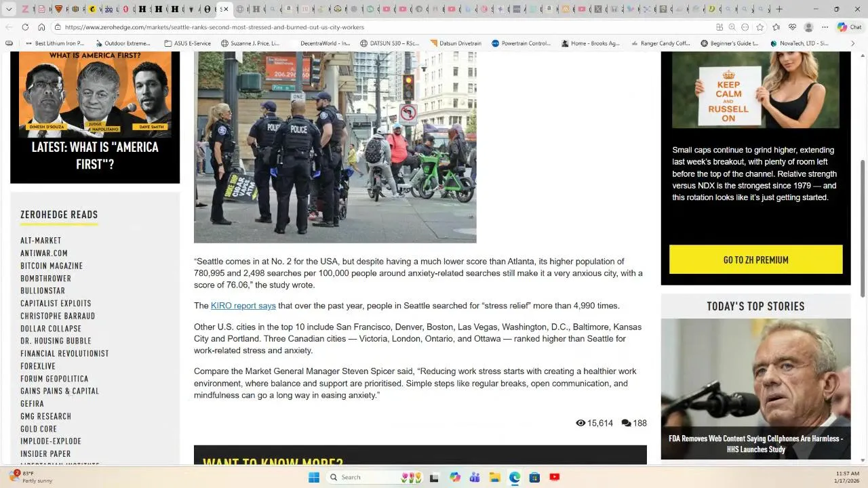868x488 pixels.
Task: Open the tab search dropdown arrow
Action: [9, 9]
